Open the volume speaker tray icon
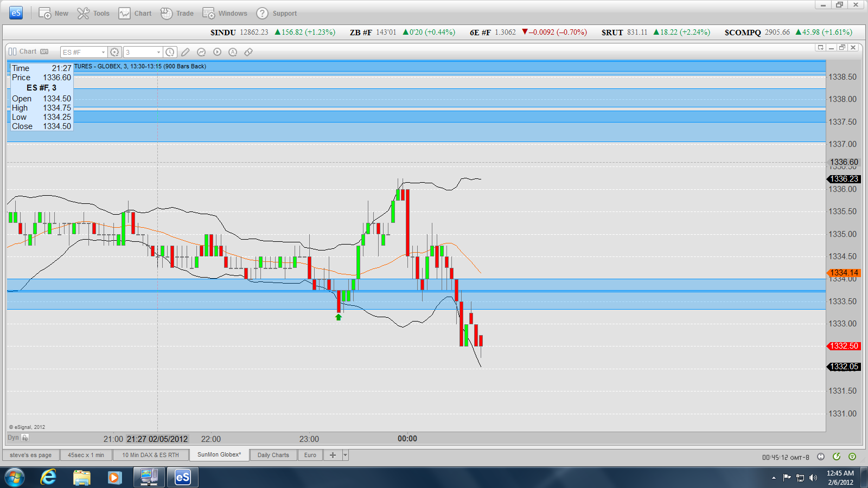Viewport: 868px width, 488px height. point(813,478)
